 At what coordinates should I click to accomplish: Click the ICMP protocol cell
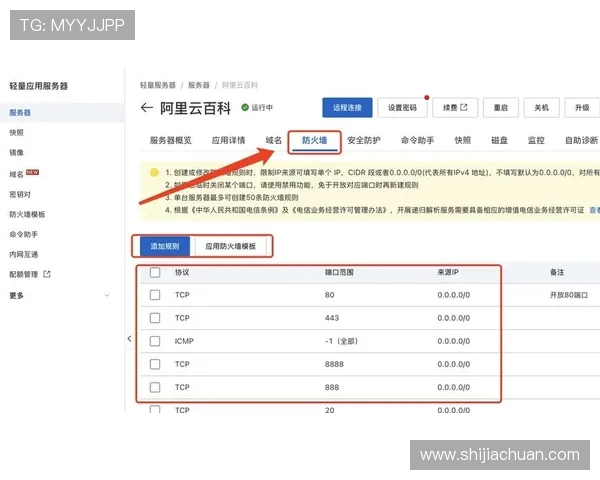coord(184,341)
